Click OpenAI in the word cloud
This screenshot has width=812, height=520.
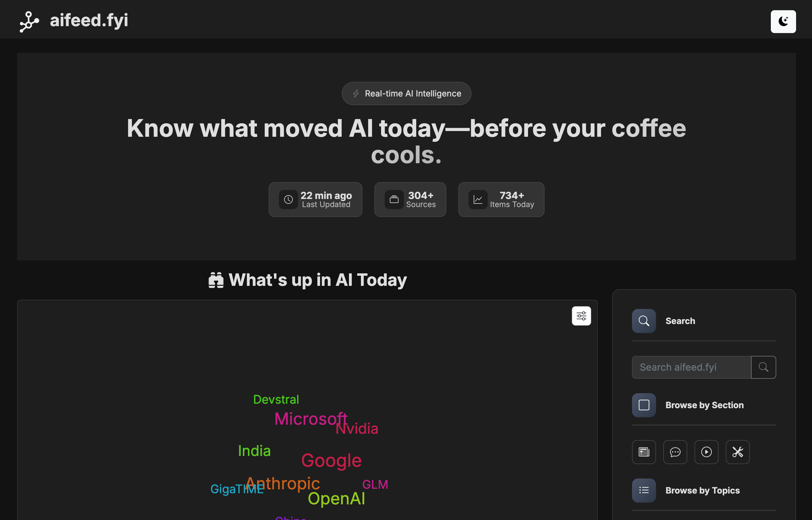pos(336,498)
